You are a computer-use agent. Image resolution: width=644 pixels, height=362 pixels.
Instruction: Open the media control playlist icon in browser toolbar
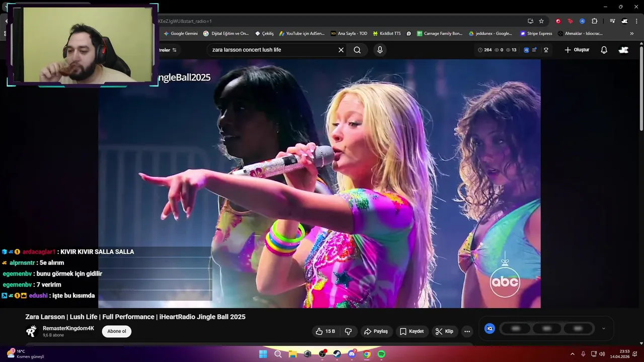click(x=612, y=21)
